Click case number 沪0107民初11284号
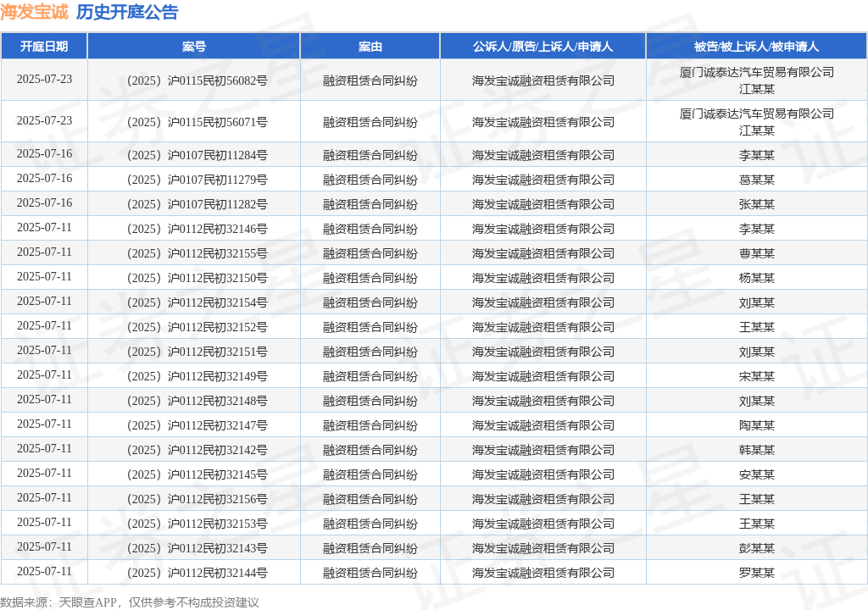 coord(197,156)
